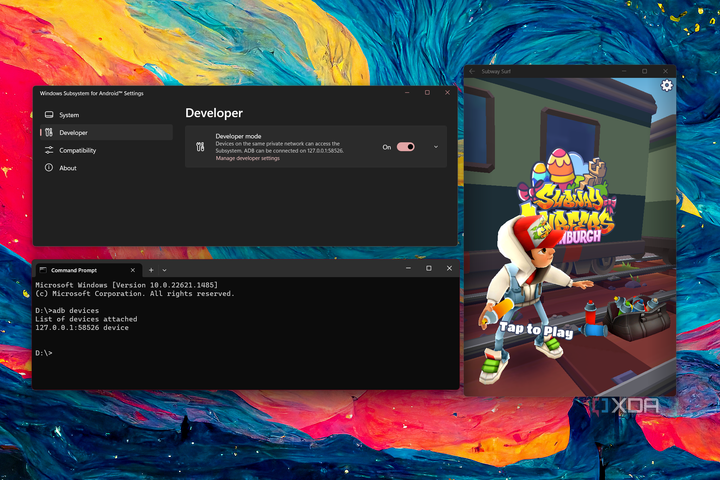
Task: Maximize the WSA Settings window
Action: [427, 92]
